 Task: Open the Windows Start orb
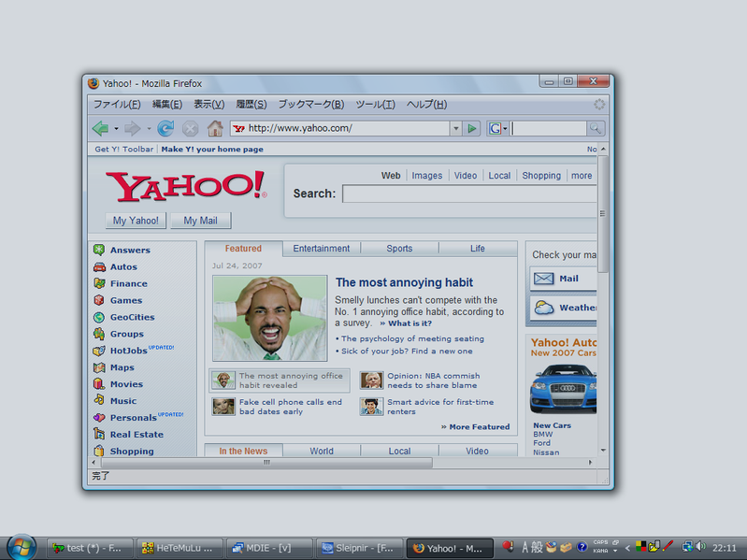point(22,547)
